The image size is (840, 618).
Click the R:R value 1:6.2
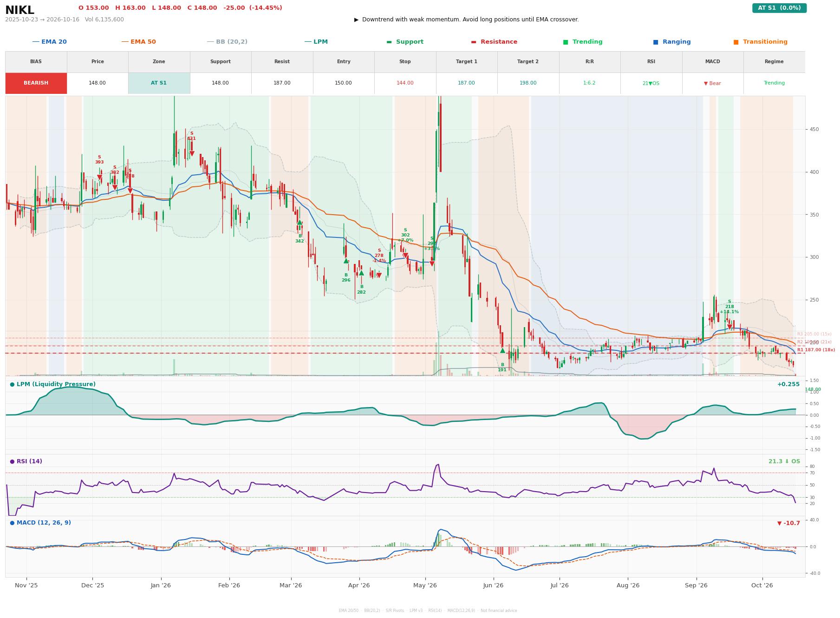tap(589, 83)
